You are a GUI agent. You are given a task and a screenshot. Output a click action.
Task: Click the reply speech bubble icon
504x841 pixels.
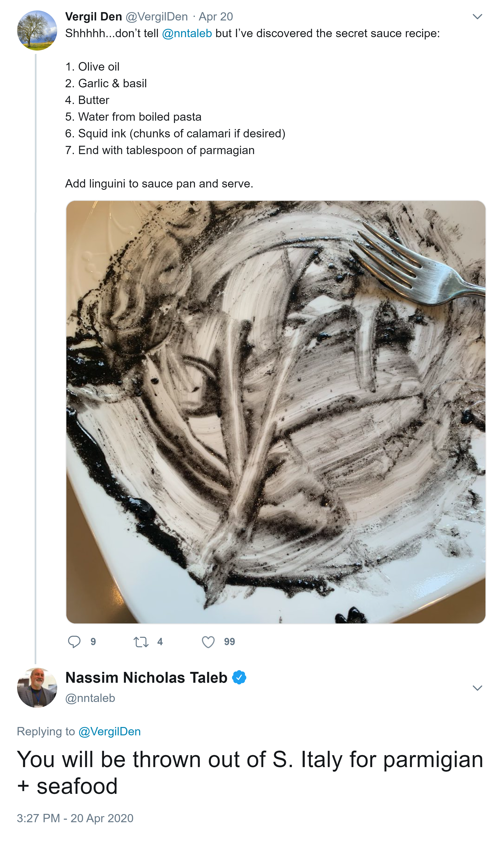[x=74, y=642]
